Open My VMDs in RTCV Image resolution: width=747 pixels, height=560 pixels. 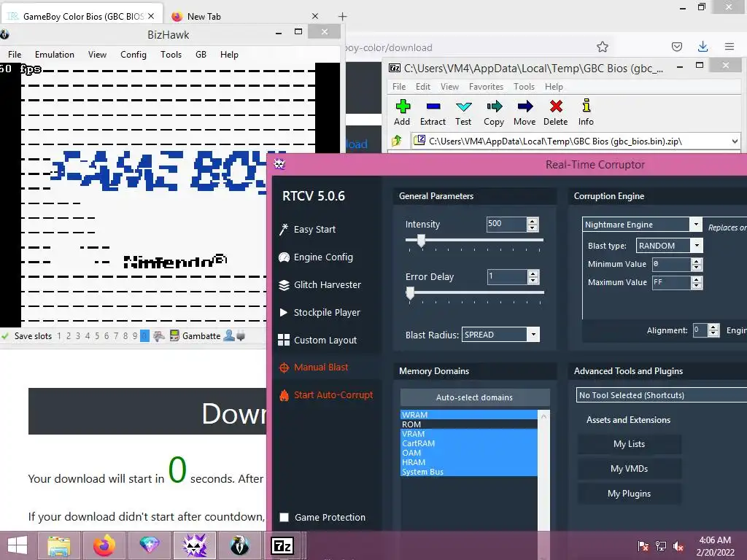[630, 469]
